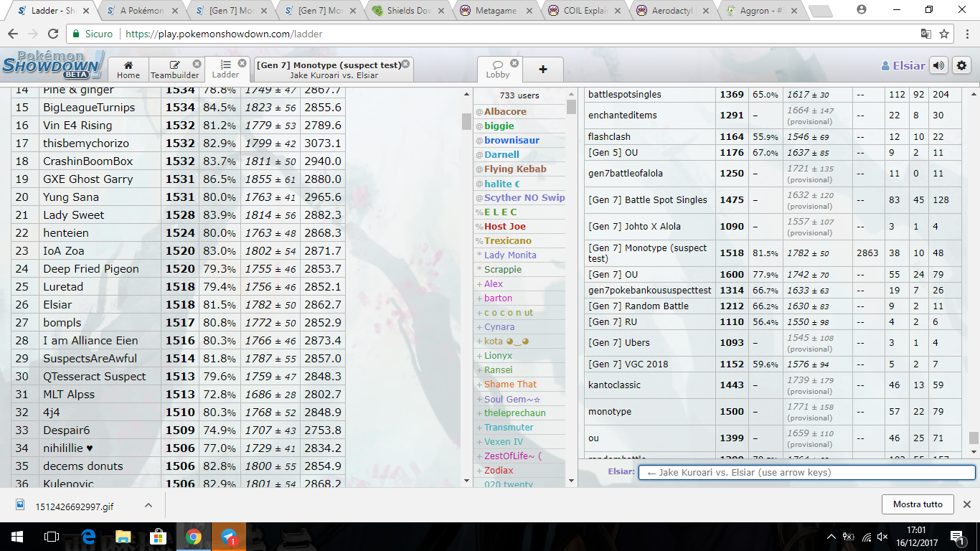
Task: Expand the downloaded gif file options arrow
Action: click(x=147, y=504)
